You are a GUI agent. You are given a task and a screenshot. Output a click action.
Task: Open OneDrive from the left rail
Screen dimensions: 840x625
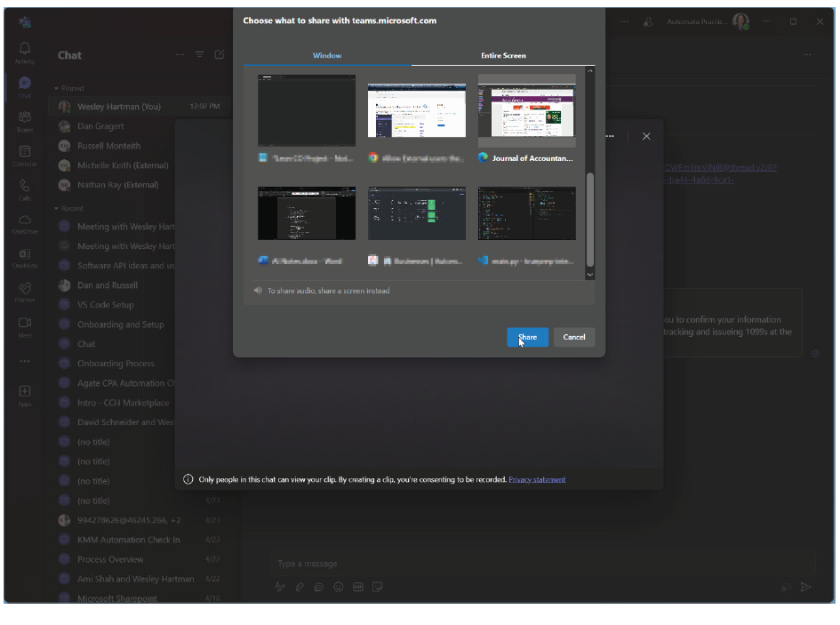click(25, 223)
